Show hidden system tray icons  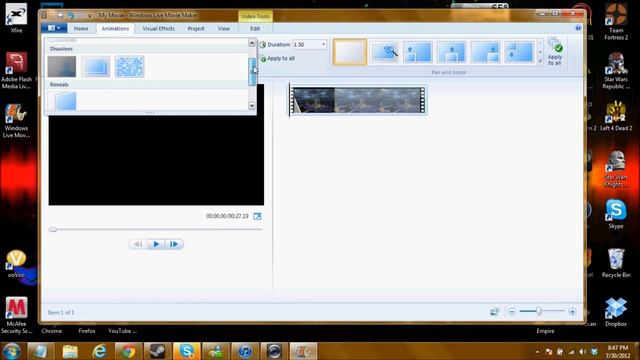[537, 351]
